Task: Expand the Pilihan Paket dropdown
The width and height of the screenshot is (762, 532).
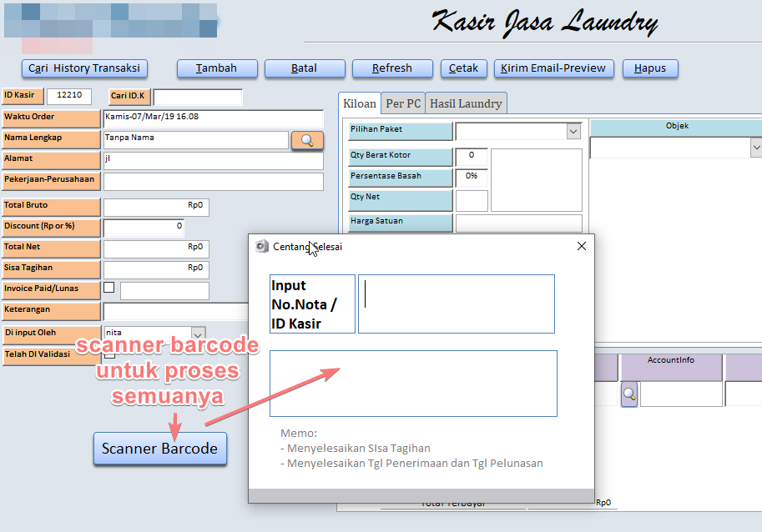Action: [573, 132]
